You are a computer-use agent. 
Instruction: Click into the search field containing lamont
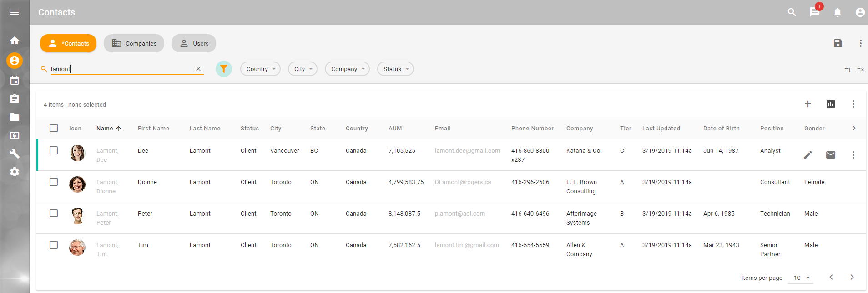click(121, 69)
